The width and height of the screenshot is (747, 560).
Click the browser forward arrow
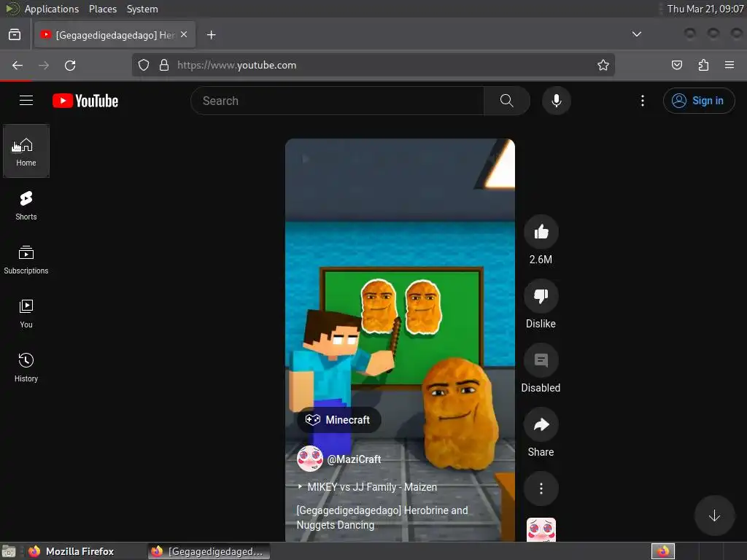pos(44,65)
